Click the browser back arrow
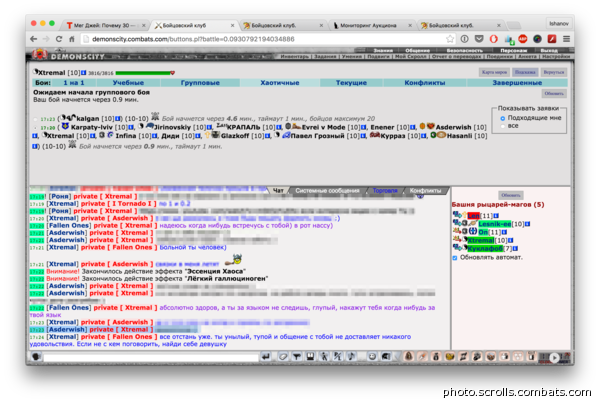600x402 pixels. pos(34,39)
